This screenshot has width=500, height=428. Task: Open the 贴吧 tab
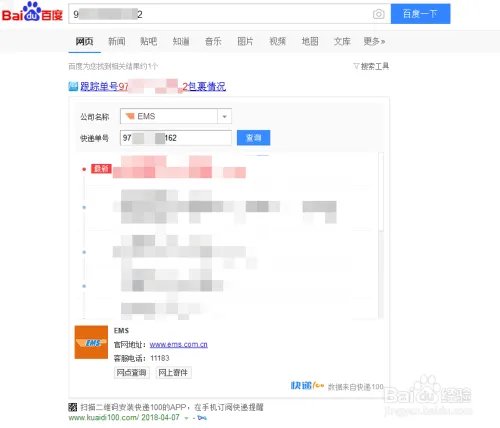149,41
